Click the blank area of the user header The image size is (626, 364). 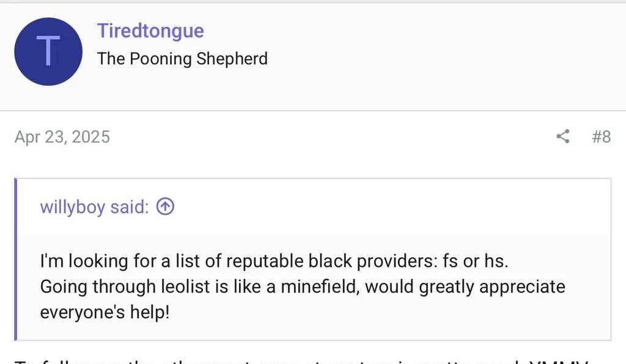point(439,56)
